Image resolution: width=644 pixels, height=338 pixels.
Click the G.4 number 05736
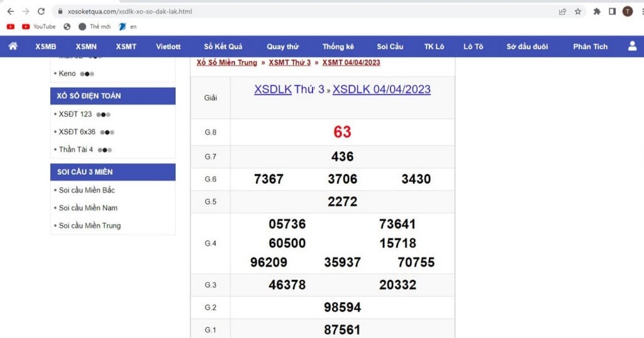pos(287,224)
